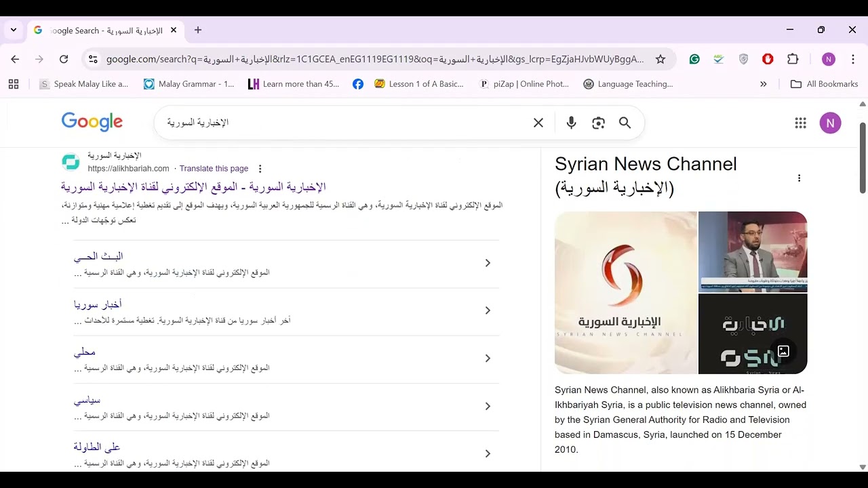Show hidden bookmarks with double chevron
868x488 pixels.
(x=764, y=84)
